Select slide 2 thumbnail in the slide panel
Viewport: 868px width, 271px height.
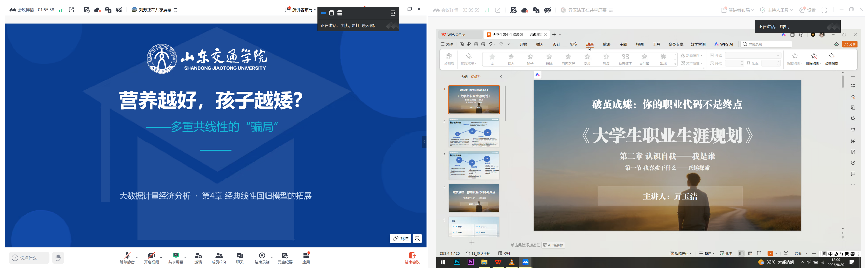tap(474, 133)
